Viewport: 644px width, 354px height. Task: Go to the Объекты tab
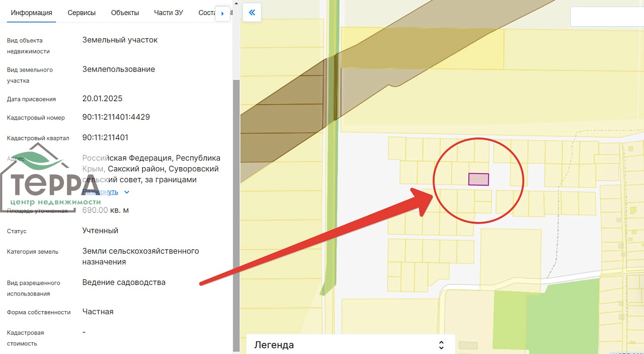click(125, 13)
